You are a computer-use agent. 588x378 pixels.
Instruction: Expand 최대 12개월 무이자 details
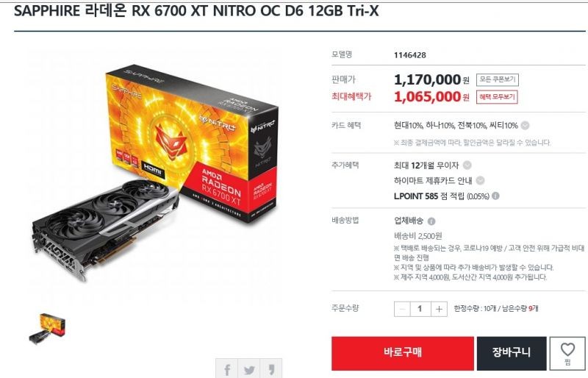click(467, 165)
